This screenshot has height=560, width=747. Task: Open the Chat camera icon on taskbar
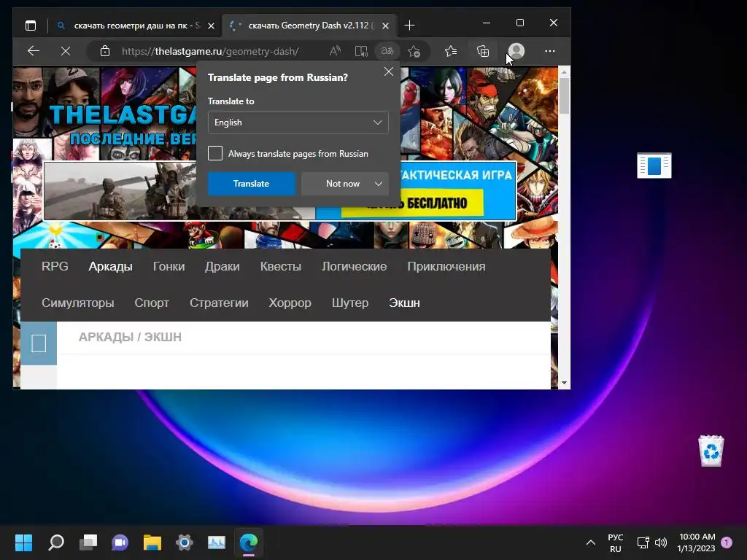point(120,542)
